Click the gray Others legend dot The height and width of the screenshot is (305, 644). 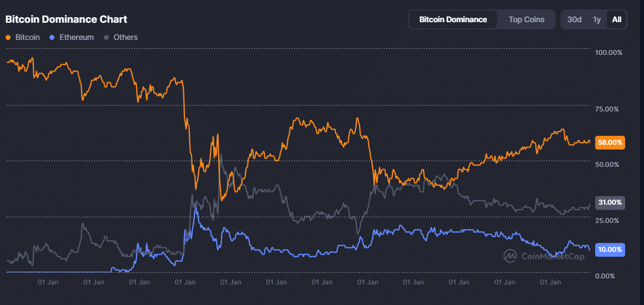coord(106,38)
